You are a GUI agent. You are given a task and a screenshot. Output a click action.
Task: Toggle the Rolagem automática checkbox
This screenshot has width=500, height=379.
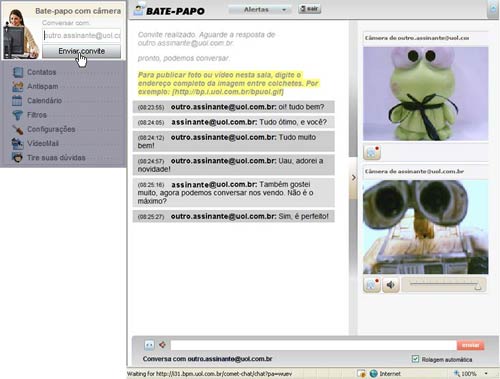pyautogui.click(x=415, y=359)
